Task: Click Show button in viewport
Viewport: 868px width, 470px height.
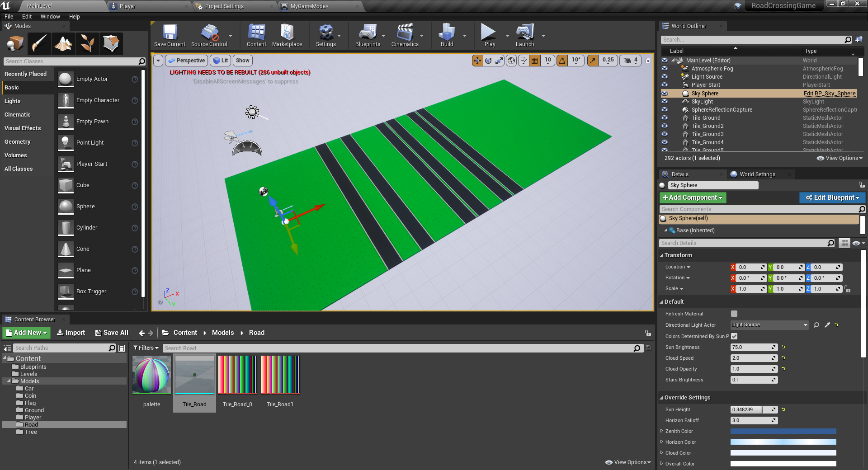Action: [243, 61]
